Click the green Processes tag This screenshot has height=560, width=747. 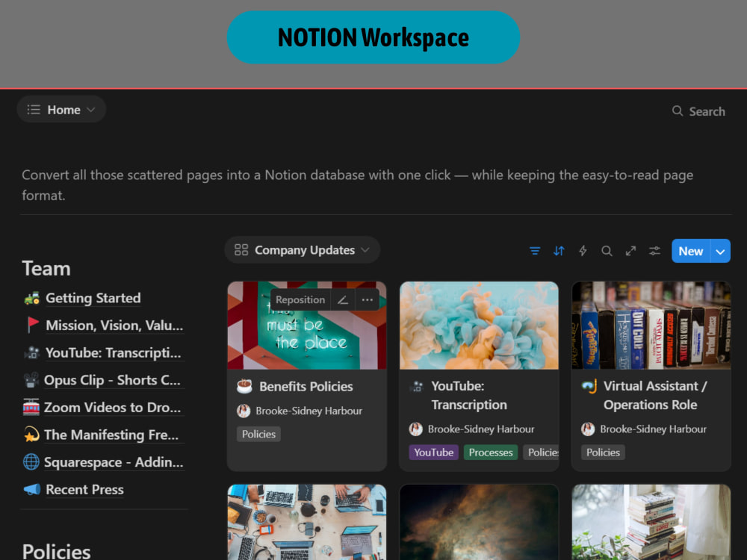491,452
